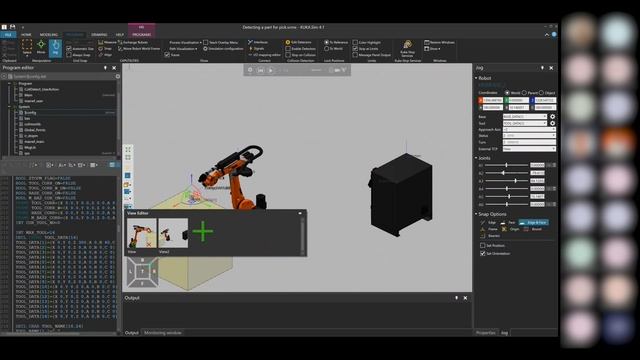This screenshot has width=640, height=360.
Task: Select the Select manipulation tool
Action: tap(27, 47)
